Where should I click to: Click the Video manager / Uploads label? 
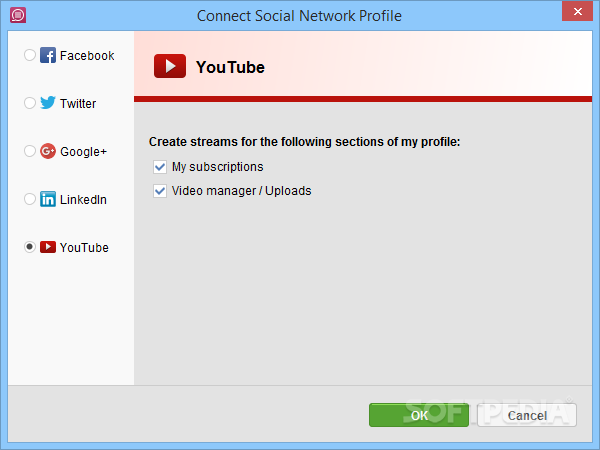pyautogui.click(x=241, y=191)
